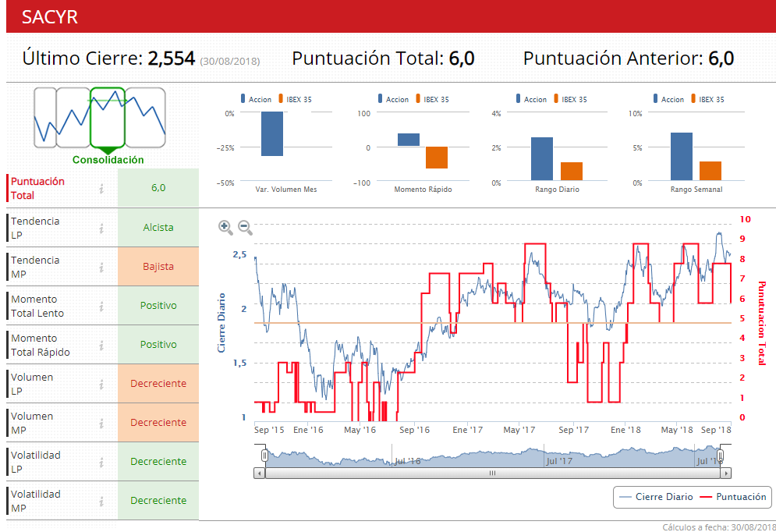Click the Puntuación Anterior 6,0 heading
The width and height of the screenshot is (776, 532).
(629, 59)
